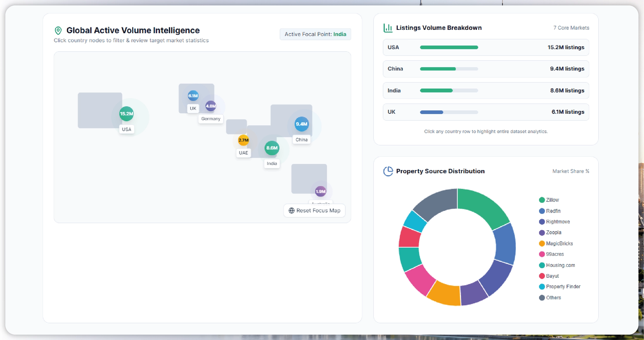Toggle the Property Finder legend entry
This screenshot has height=340, width=644.
coord(560,287)
